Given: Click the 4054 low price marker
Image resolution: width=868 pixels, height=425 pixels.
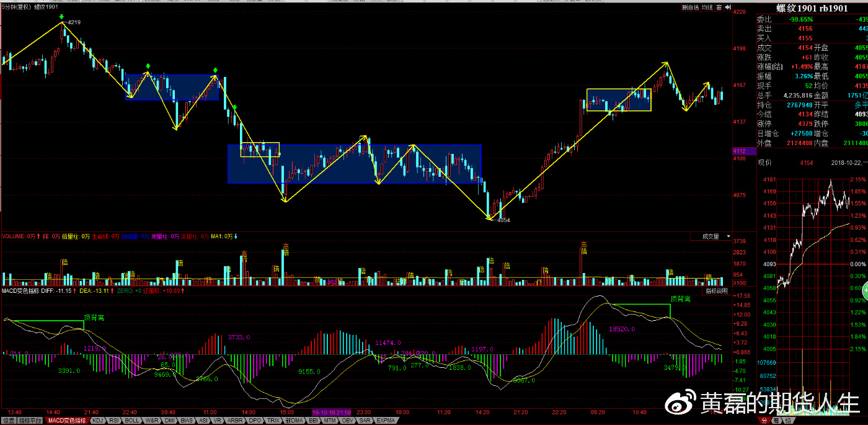Looking at the screenshot, I should [503, 220].
